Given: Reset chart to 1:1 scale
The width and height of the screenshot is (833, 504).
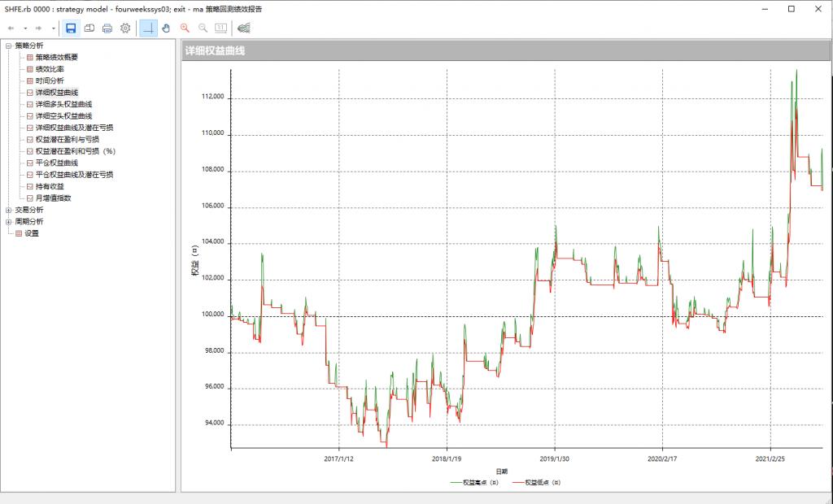Looking at the screenshot, I should (x=221, y=28).
